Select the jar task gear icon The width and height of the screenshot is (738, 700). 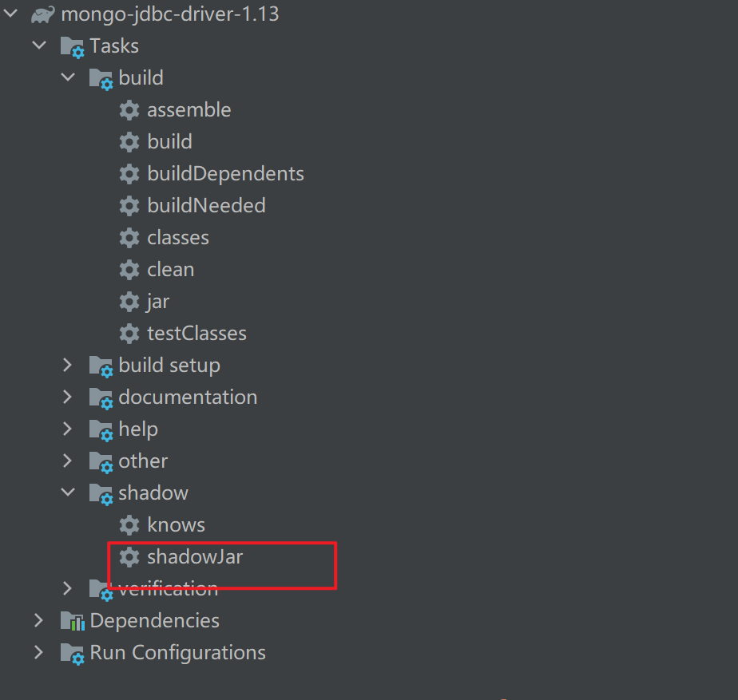pyautogui.click(x=129, y=301)
